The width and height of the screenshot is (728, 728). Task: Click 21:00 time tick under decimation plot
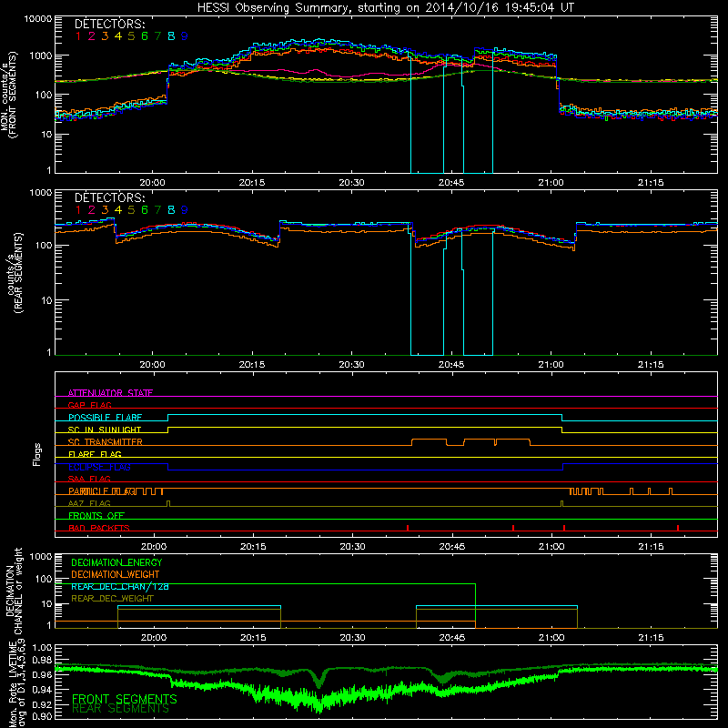click(x=551, y=638)
